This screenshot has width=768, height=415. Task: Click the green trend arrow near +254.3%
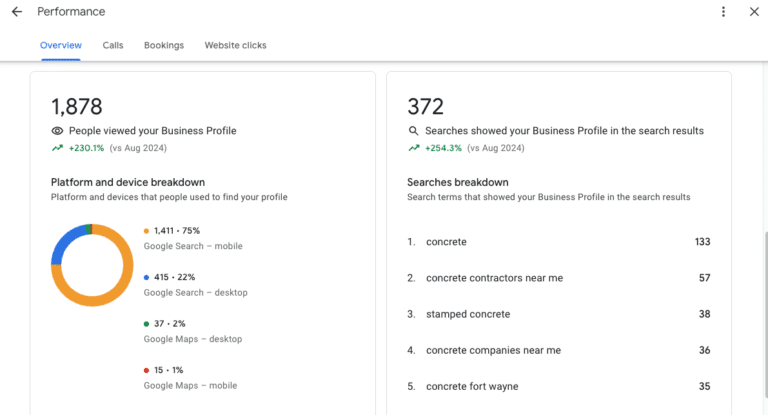[x=413, y=148]
